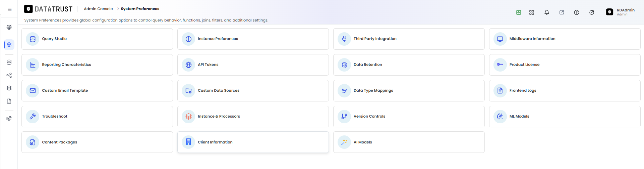This screenshot has width=644, height=169.
Task: Click the System Preferences description text
Action: (146, 20)
